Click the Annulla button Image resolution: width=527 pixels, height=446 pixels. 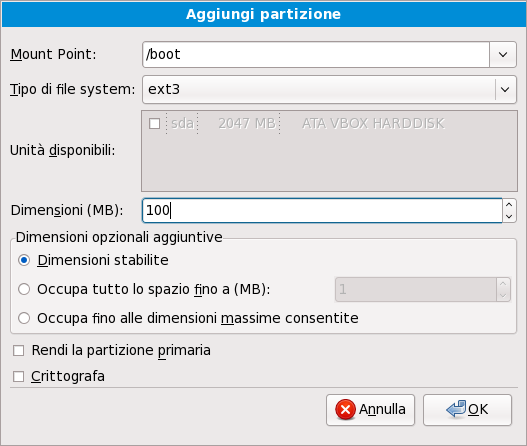(x=370, y=410)
